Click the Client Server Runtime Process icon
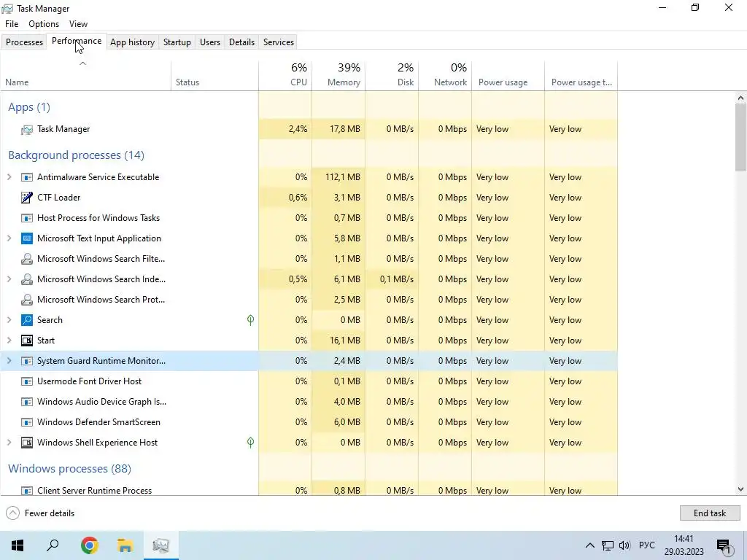 point(27,491)
